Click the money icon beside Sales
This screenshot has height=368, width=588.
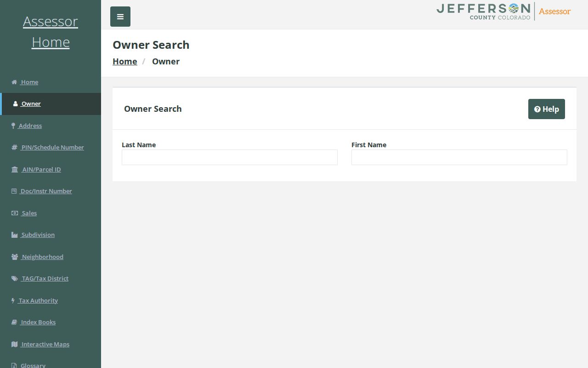[x=15, y=213]
